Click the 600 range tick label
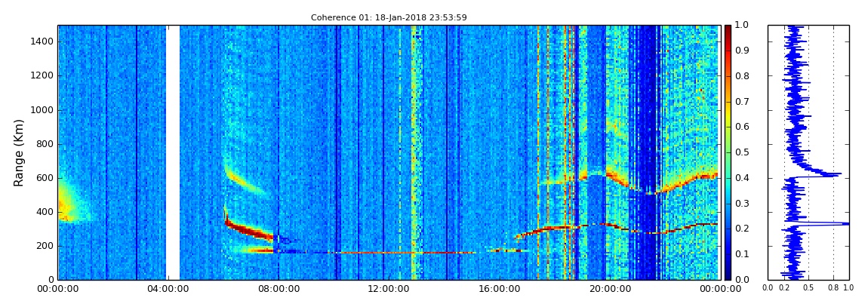This screenshot has height=307, width=868. point(46,178)
